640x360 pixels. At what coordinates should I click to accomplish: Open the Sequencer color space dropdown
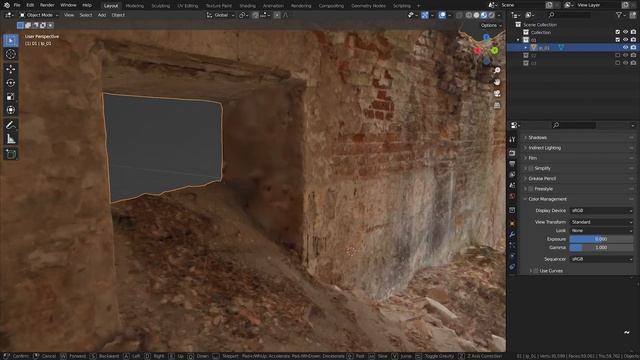point(601,259)
